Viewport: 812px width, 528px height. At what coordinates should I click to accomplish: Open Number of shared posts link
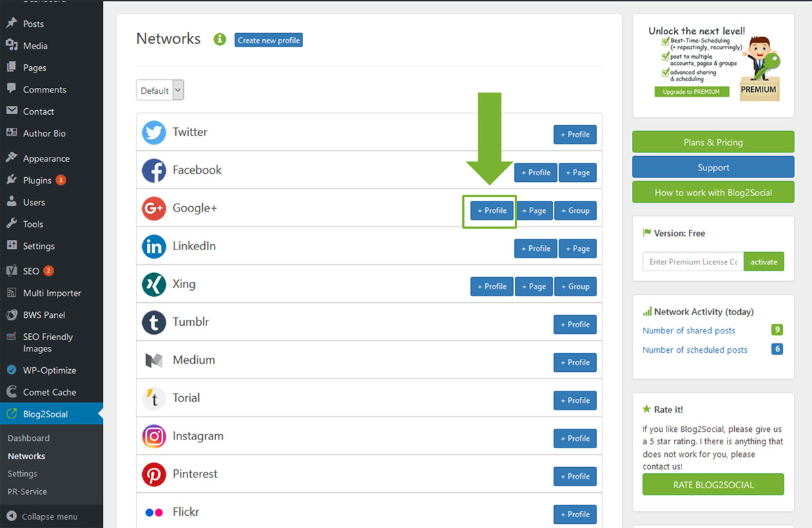point(689,331)
